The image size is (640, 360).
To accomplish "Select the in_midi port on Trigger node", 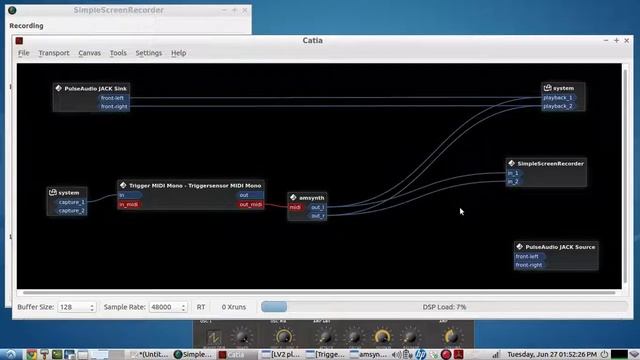I will [129, 204].
